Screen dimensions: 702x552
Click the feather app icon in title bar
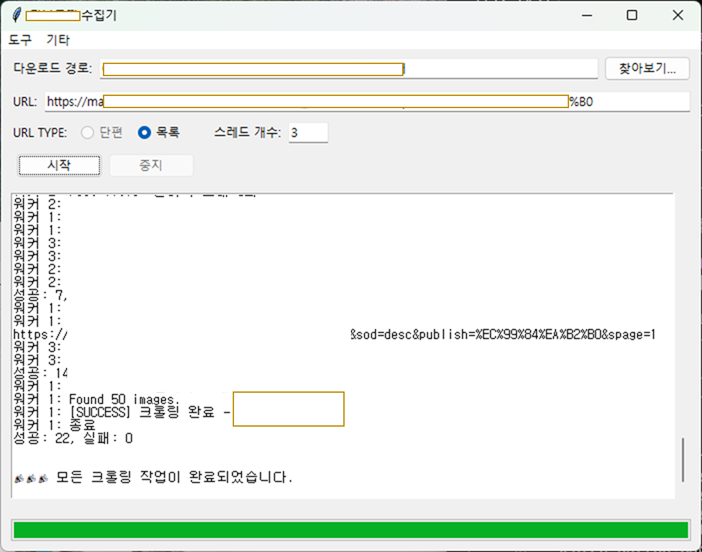[15, 15]
